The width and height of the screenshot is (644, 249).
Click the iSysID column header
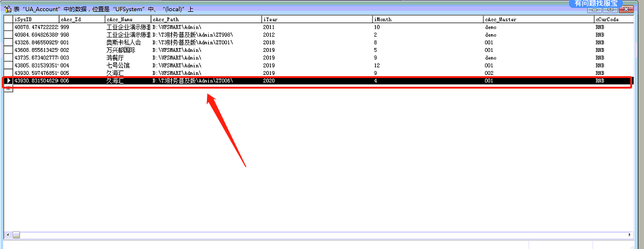[x=36, y=20]
